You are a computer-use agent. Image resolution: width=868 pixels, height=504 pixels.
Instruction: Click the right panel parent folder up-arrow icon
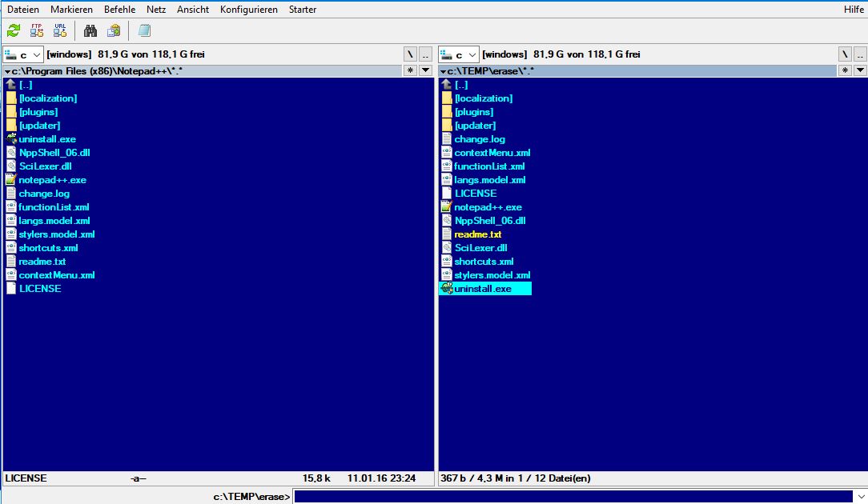coord(447,85)
